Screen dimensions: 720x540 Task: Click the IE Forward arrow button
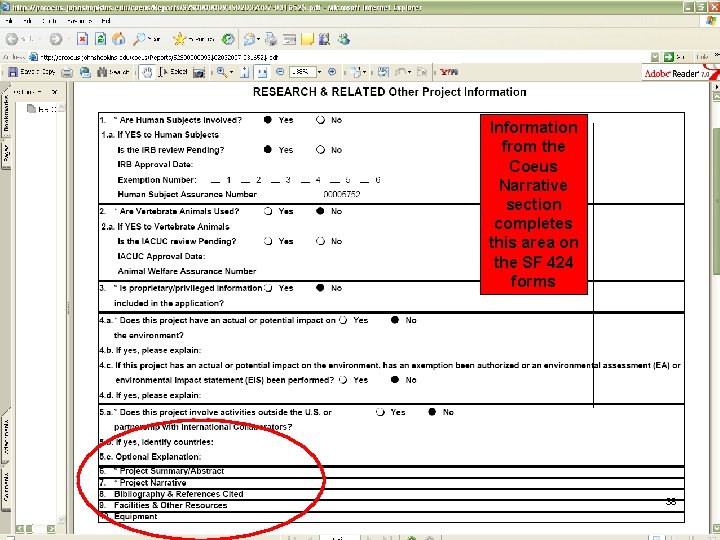(56, 39)
